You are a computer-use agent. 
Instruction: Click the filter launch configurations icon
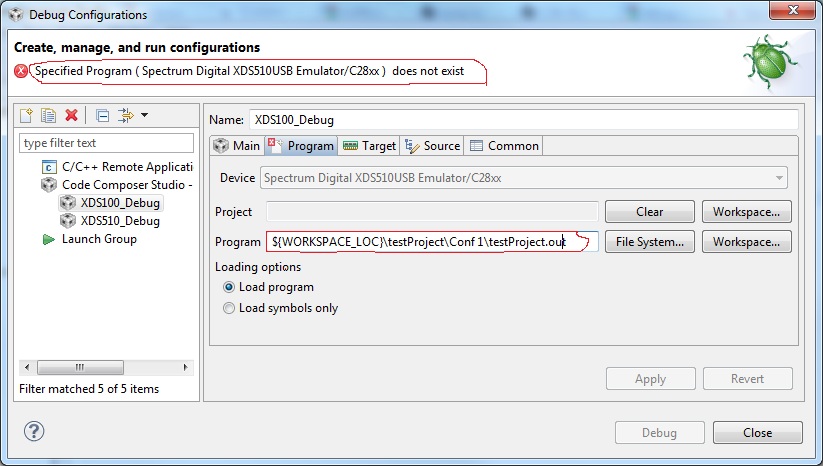pyautogui.click(x=125, y=115)
